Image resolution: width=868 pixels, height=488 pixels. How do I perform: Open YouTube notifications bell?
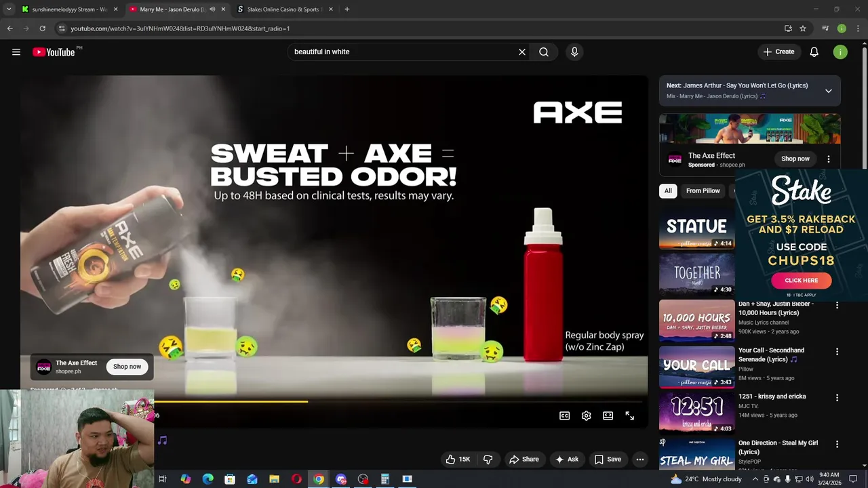coord(814,52)
